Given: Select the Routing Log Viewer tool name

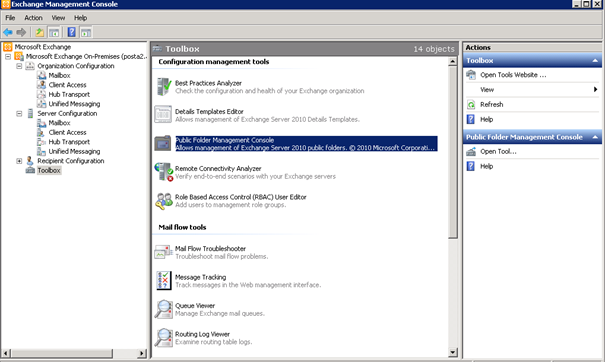Looking at the screenshot, I should coord(202,334).
